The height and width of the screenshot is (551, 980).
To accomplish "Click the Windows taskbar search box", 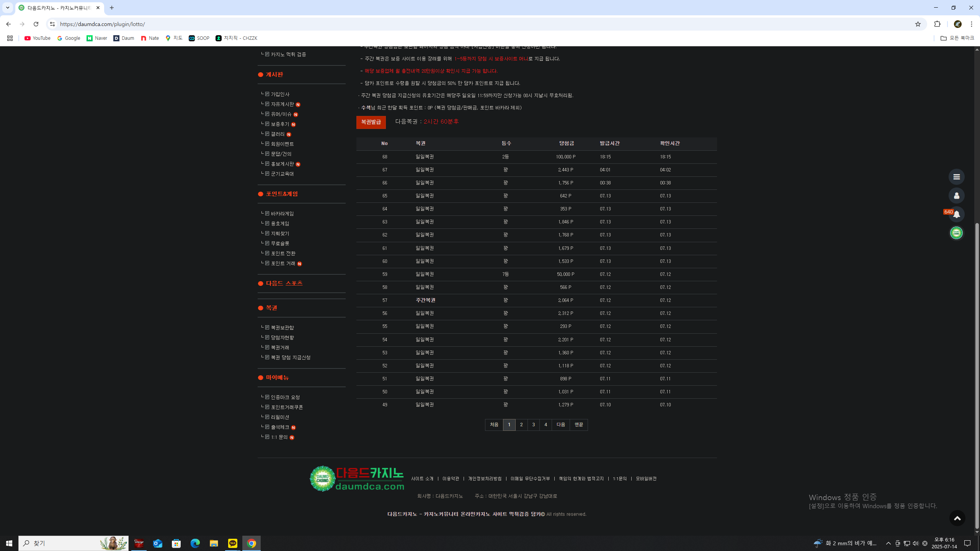I will pos(73,543).
